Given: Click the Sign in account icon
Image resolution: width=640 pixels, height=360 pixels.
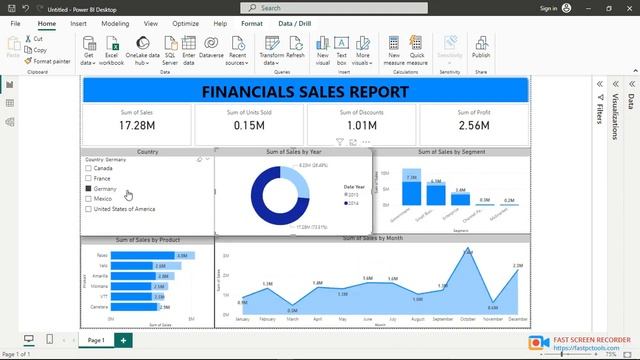Looking at the screenshot, I should [x=567, y=8].
